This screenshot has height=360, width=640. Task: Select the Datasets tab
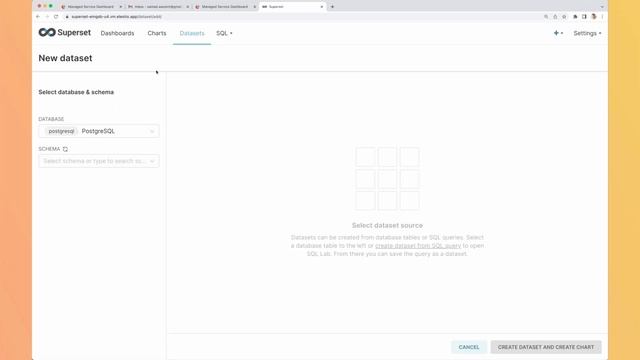point(192,33)
